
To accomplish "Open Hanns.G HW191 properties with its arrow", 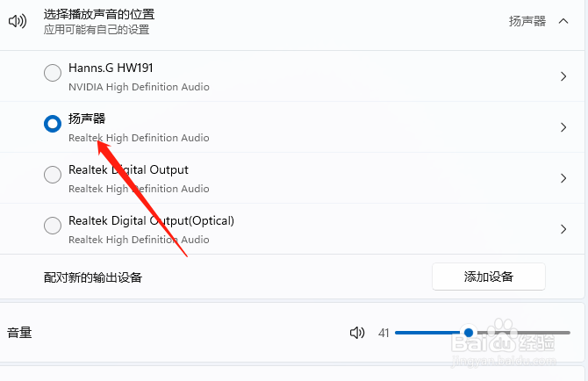I will click(x=563, y=76).
